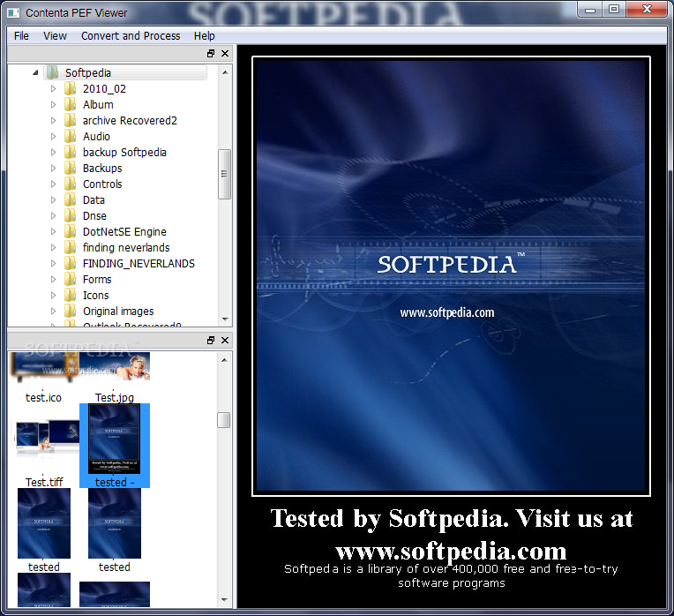
Task: Click the FINDING_NEVERLANDS folder icon
Action: pyautogui.click(x=70, y=264)
